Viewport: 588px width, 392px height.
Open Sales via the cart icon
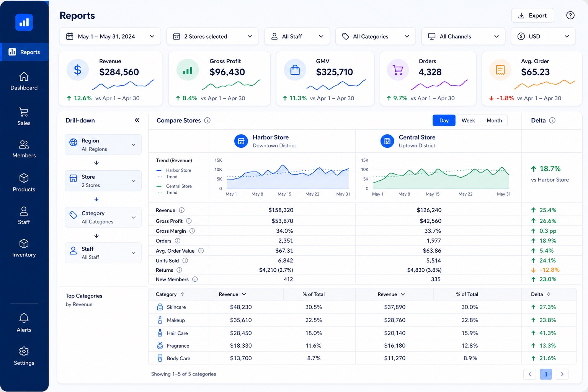click(24, 112)
